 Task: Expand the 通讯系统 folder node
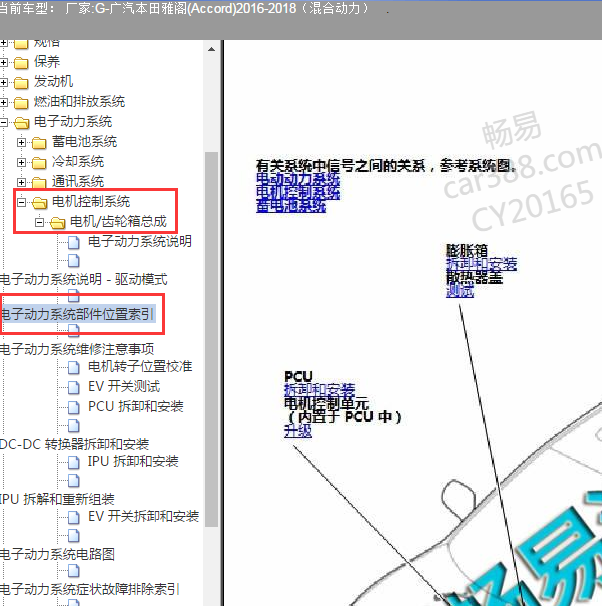(21, 182)
